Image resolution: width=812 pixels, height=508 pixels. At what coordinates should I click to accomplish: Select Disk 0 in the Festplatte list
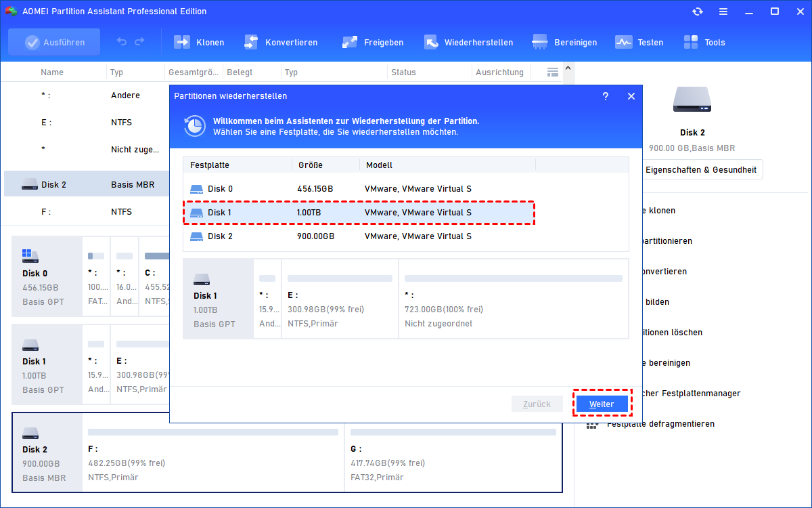pos(406,189)
